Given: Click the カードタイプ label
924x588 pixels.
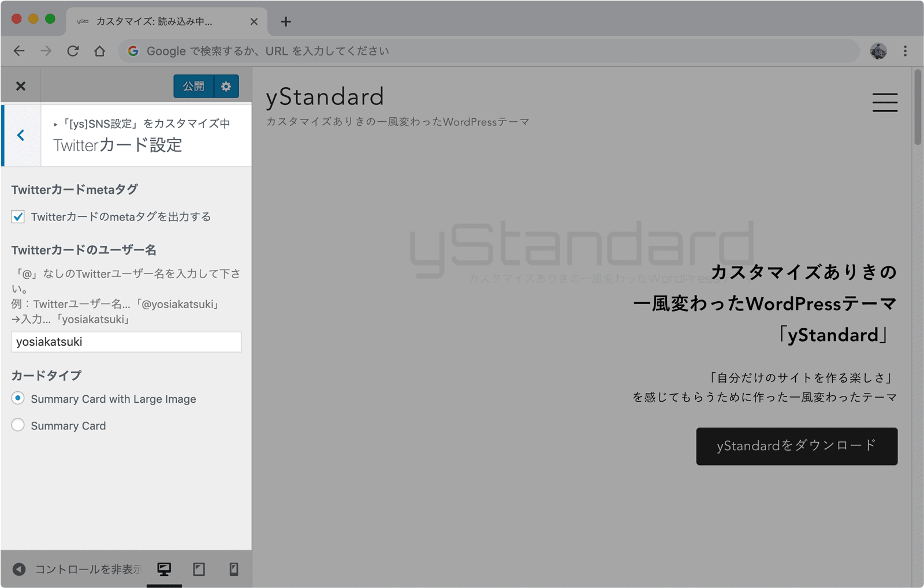Looking at the screenshot, I should [46, 376].
